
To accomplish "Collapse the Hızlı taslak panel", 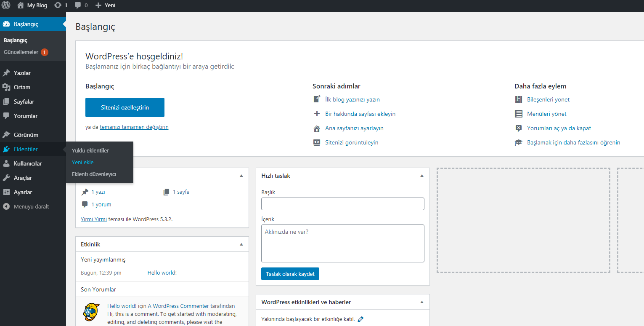I will (x=422, y=176).
